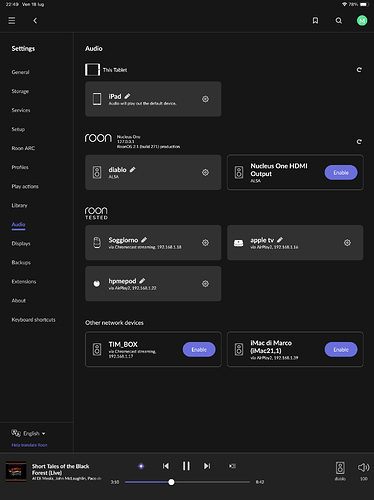The height and width of the screenshot is (500, 374).
Task: Open the diablo zone selector
Action: coord(340,470)
